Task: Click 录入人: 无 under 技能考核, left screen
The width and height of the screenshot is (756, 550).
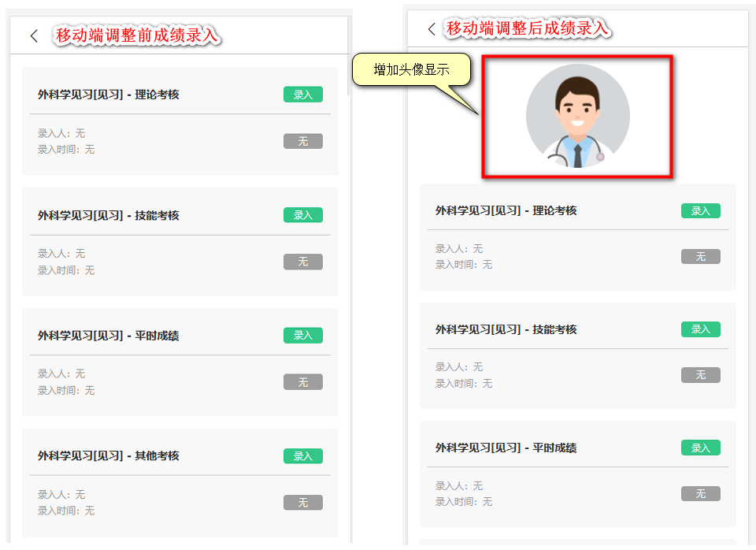Action: (61, 253)
